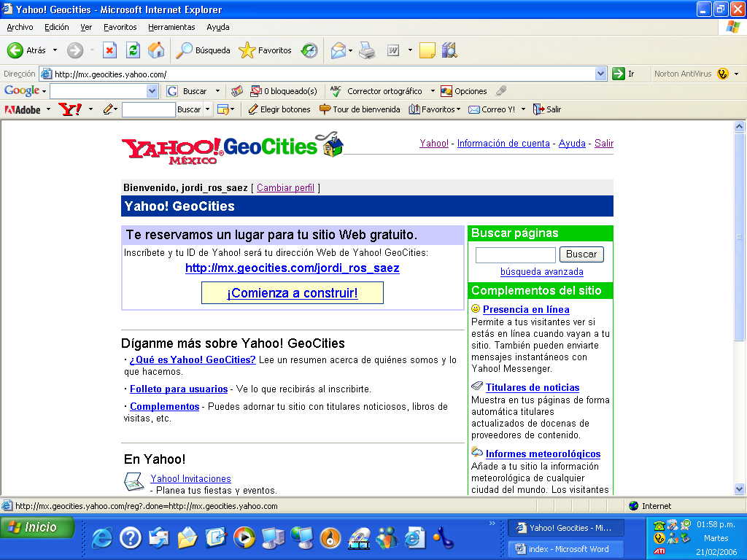Launch Windows Media Player from quick launch
Image resolution: width=747 pixels, height=560 pixels.
coord(244,538)
